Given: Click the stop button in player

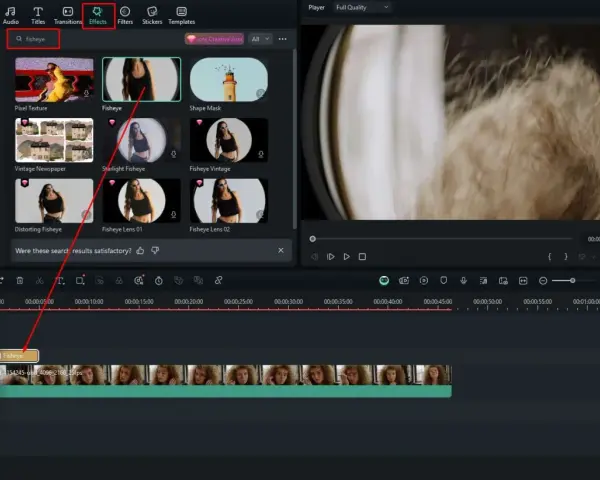Looking at the screenshot, I should [362, 256].
